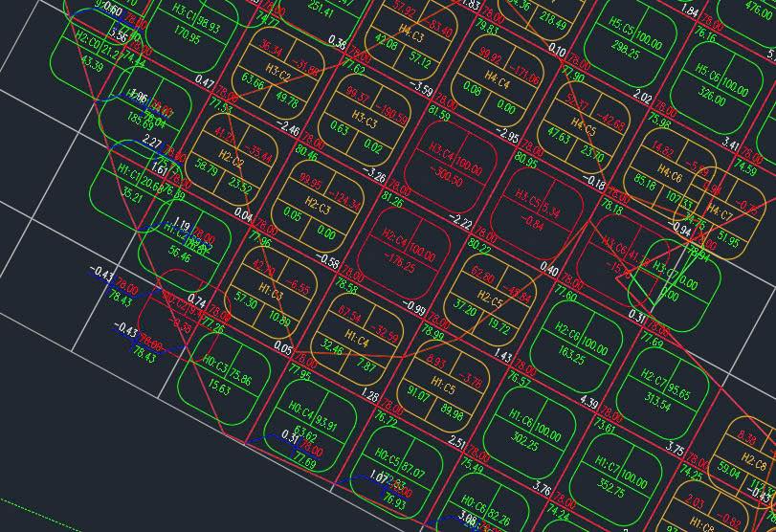Viewport: 776px width, 532px height.
Task: Pick the H0:C4 cell label
Action: point(301,410)
